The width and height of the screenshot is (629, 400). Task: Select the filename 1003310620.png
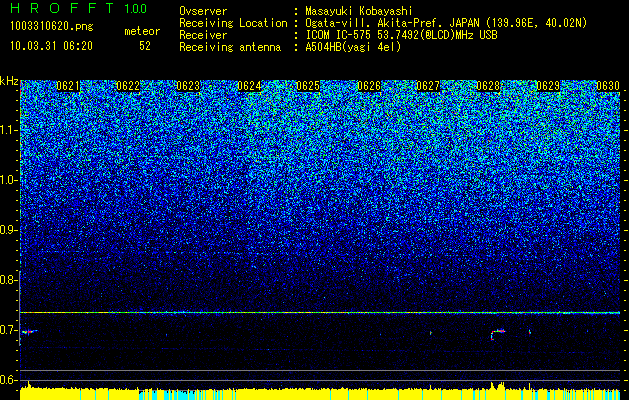pyautogui.click(x=52, y=27)
